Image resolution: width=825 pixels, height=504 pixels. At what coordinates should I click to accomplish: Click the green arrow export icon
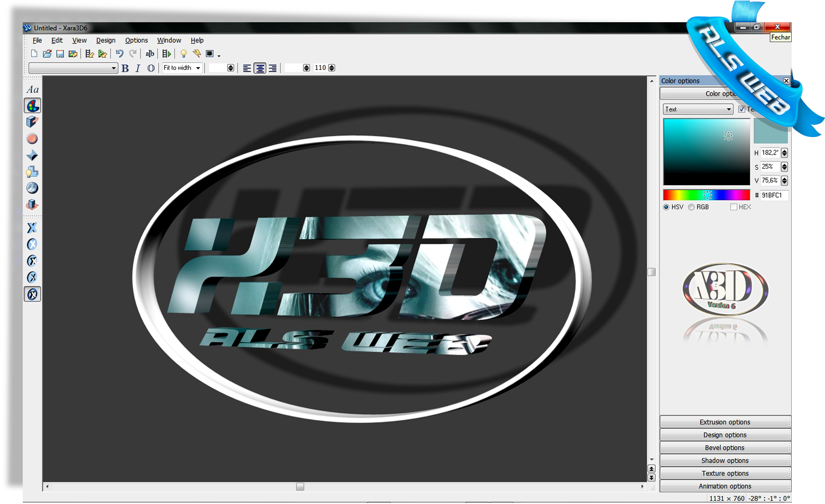tap(103, 53)
